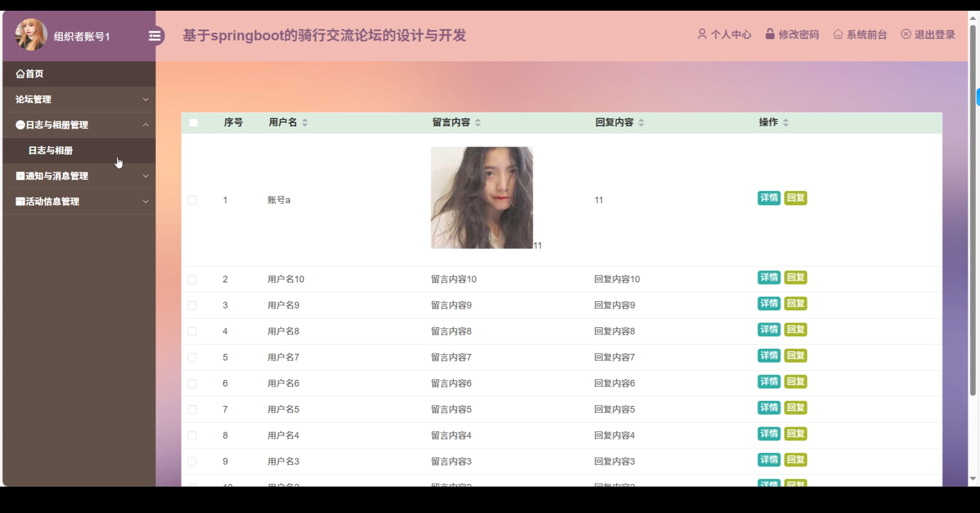Select the checkbox for 用户名10 row
The height and width of the screenshot is (513, 980).
tap(192, 279)
